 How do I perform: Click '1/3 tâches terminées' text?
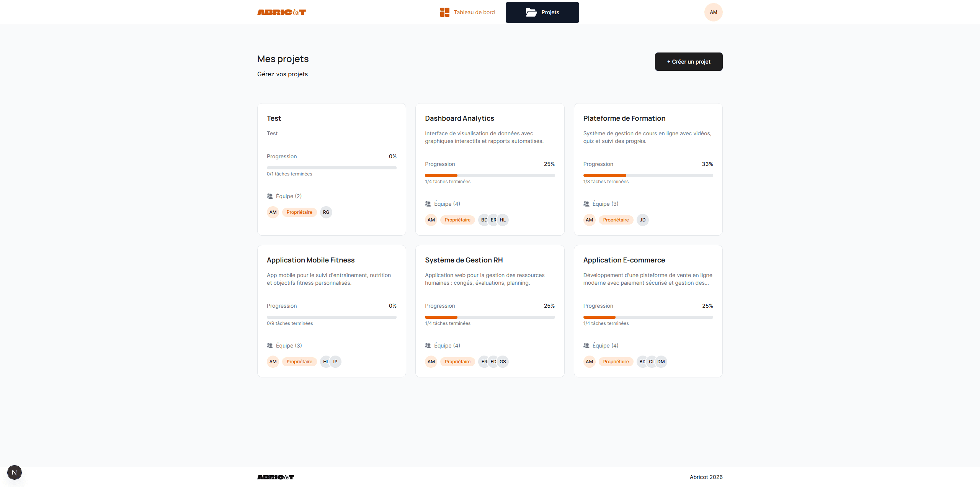tap(606, 182)
